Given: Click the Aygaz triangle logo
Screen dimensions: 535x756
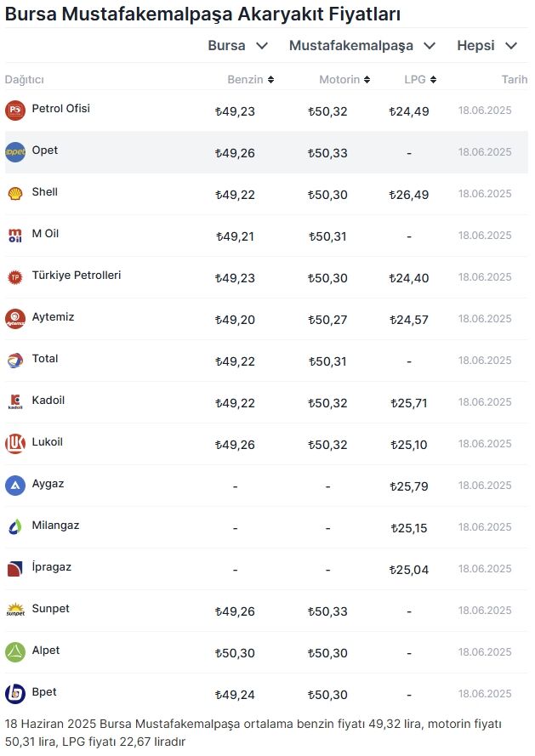Looking at the screenshot, I should 15,485.
